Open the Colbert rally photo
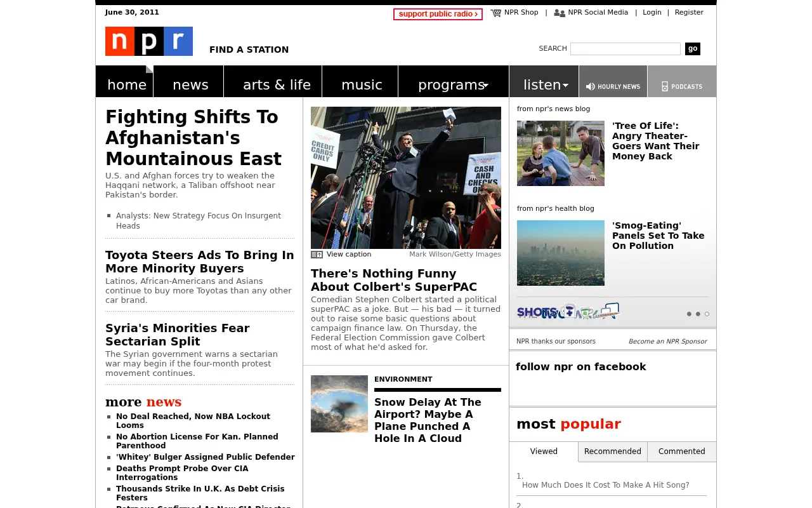The height and width of the screenshot is (508, 812). point(406,178)
